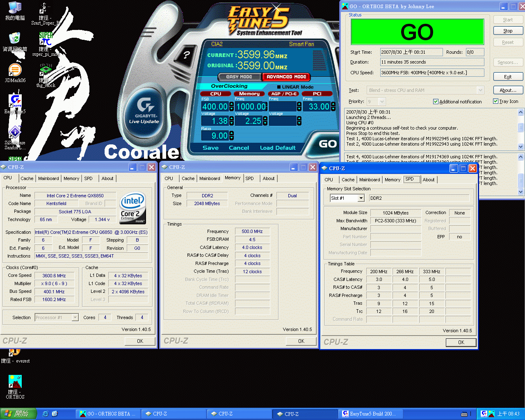Open the SPD tab in middle CPU-Z window
This screenshot has height=420, width=525.
250,178
